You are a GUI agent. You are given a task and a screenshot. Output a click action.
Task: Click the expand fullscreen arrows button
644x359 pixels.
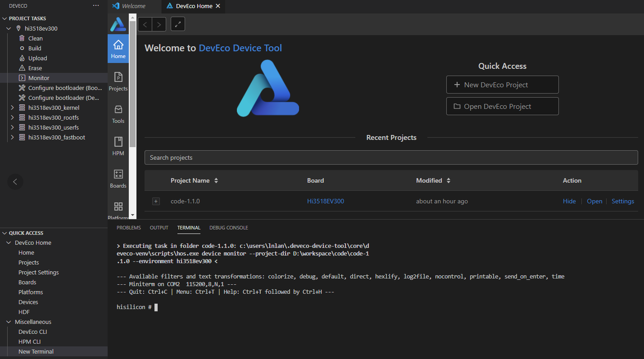click(178, 24)
